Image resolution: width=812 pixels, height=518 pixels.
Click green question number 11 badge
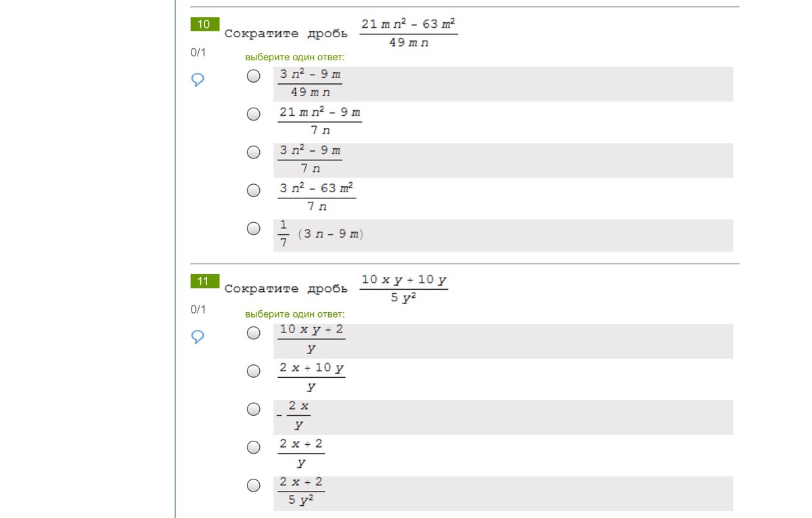(204, 281)
